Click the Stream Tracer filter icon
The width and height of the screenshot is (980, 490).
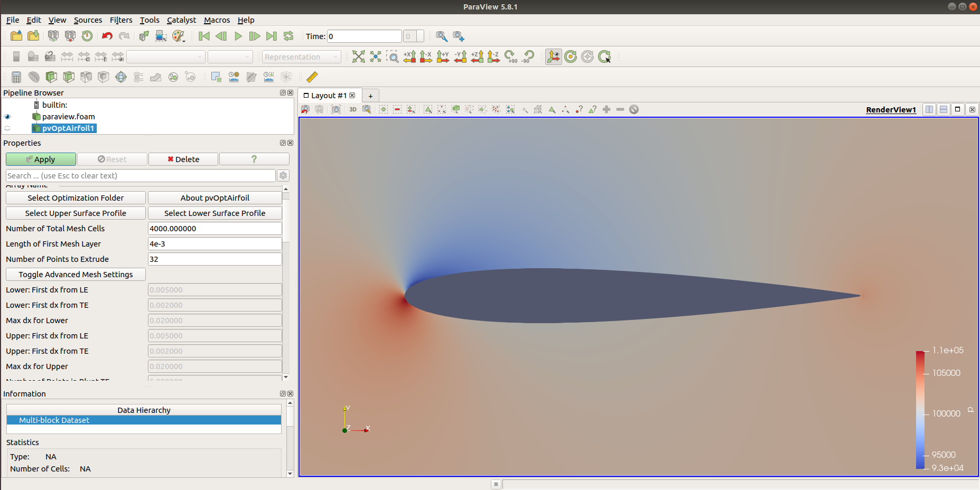click(138, 77)
